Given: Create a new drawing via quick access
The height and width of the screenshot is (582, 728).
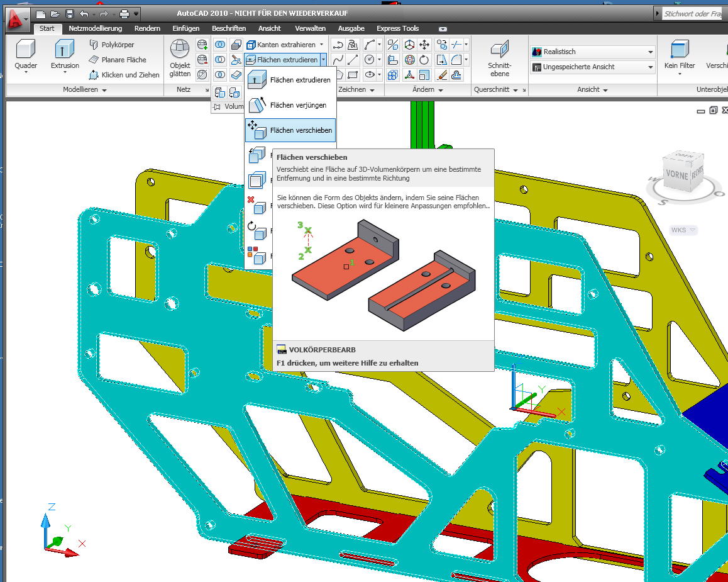Looking at the screenshot, I should pyautogui.click(x=40, y=14).
